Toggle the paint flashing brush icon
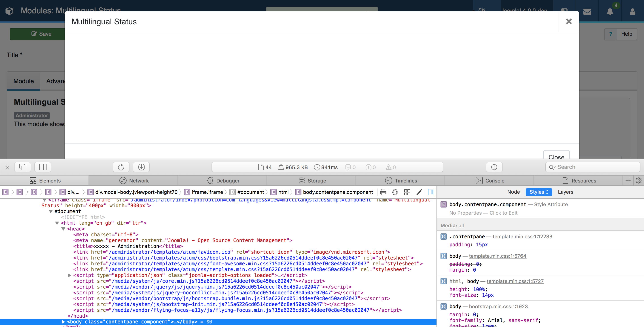644x327 pixels. click(419, 192)
